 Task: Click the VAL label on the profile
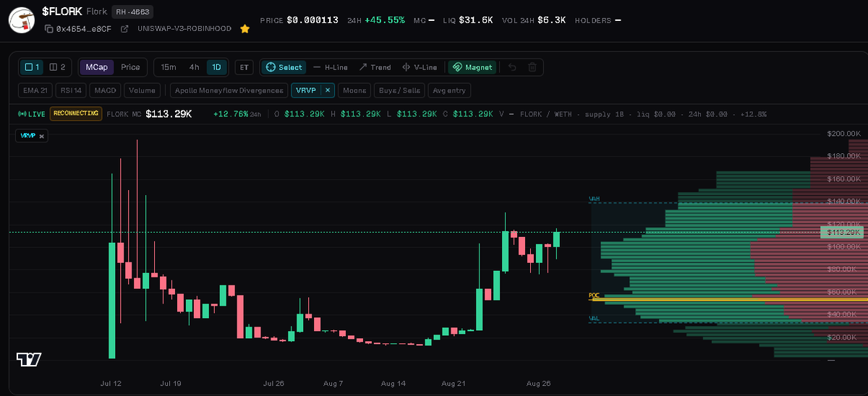pyautogui.click(x=594, y=318)
